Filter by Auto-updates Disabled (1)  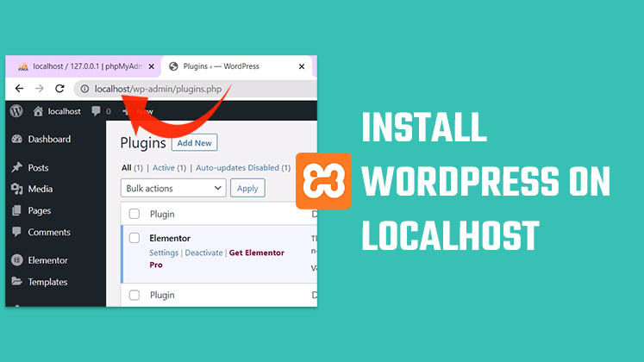pyautogui.click(x=243, y=167)
